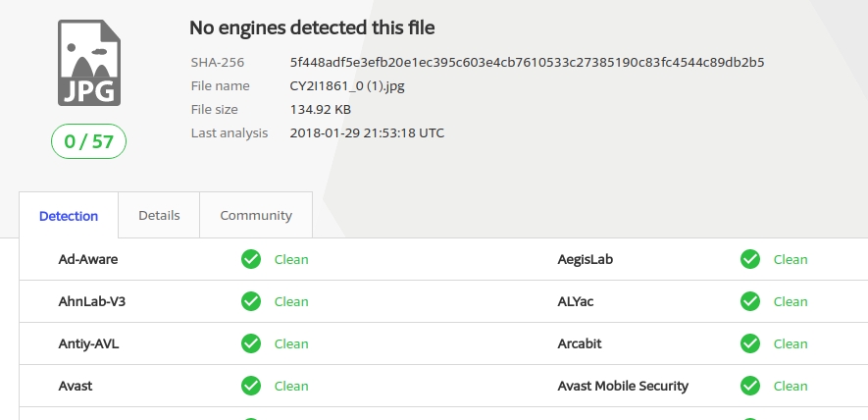Switch to the Details tab
Image resolution: width=868 pixels, height=420 pixels.
159,215
